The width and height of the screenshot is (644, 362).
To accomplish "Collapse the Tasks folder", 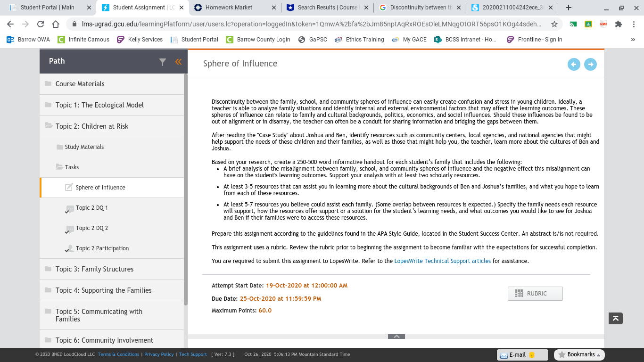I will 112,167.
